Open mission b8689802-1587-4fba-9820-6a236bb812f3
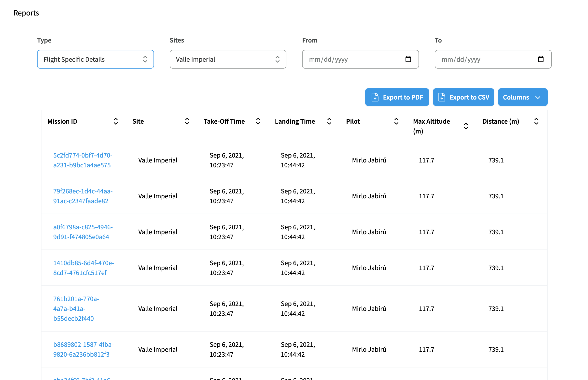 [x=83, y=350]
